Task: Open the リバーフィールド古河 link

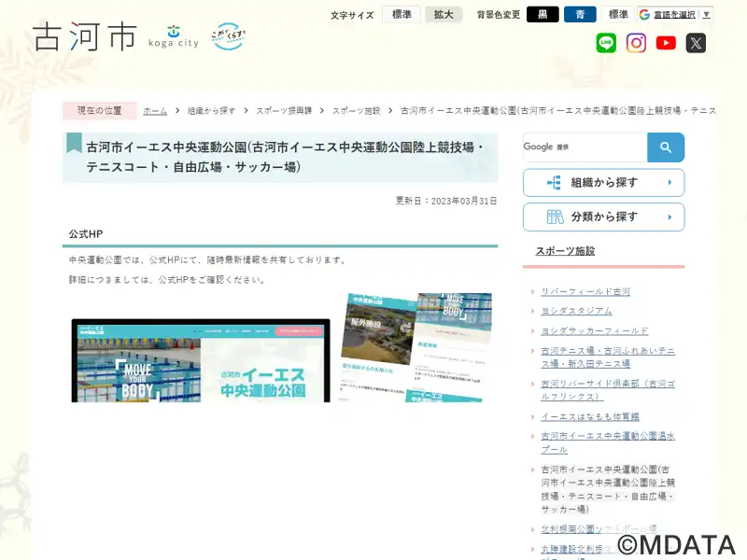Action: 585,291
